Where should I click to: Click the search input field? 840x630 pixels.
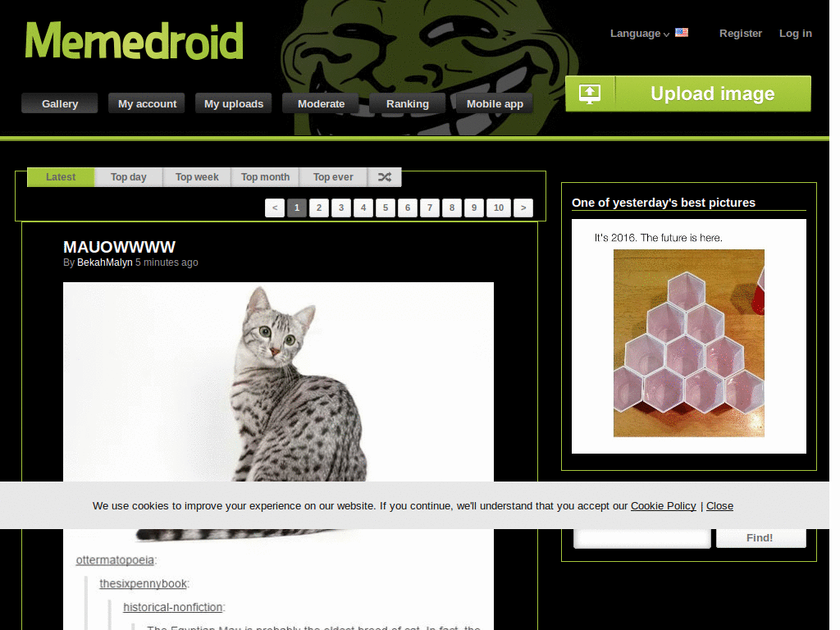click(x=642, y=537)
